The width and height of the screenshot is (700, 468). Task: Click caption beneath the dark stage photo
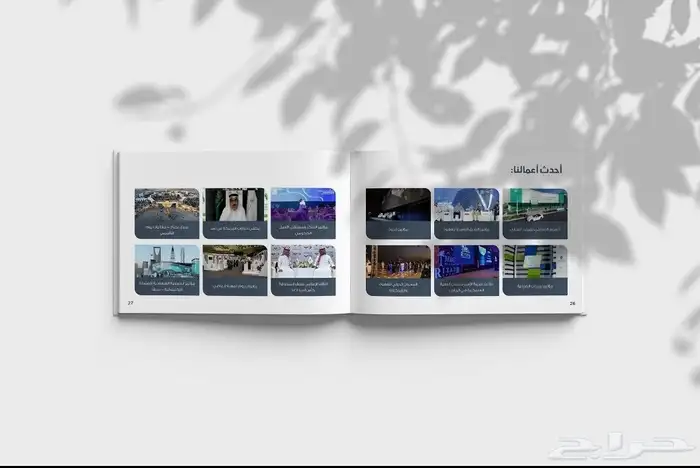tap(398, 229)
